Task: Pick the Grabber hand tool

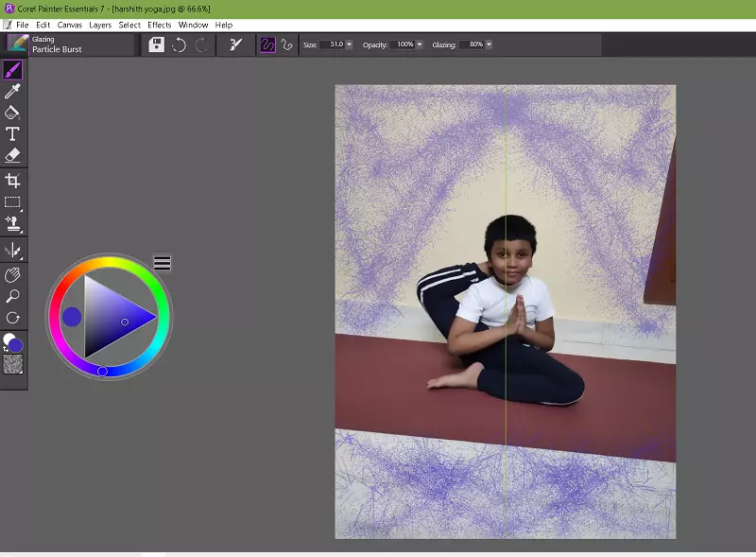Action: pos(13,275)
